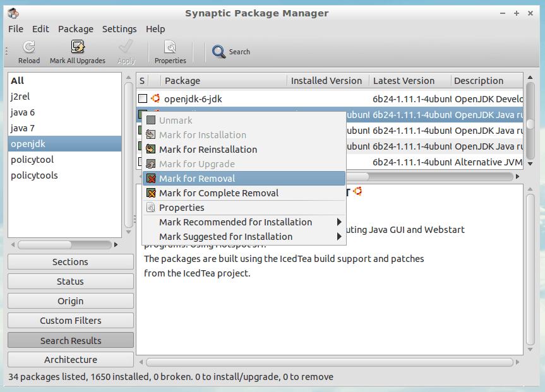Viewport: 545px width, 392px height.
Task: Select the openjdk search entry
Action: coord(64,144)
